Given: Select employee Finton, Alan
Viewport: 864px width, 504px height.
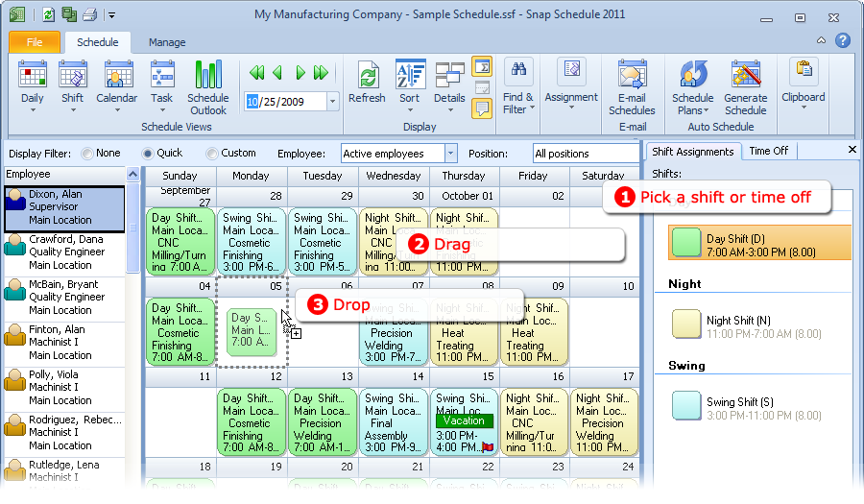Looking at the screenshot, I should (x=64, y=343).
